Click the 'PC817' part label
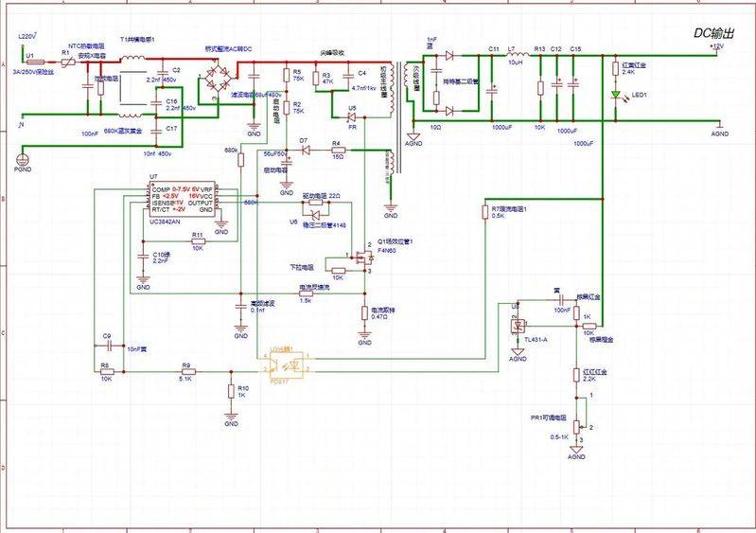 (x=279, y=382)
